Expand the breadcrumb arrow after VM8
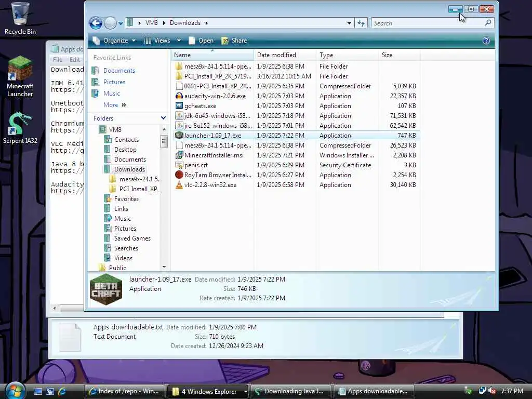The width and height of the screenshot is (532, 399). coord(164,23)
